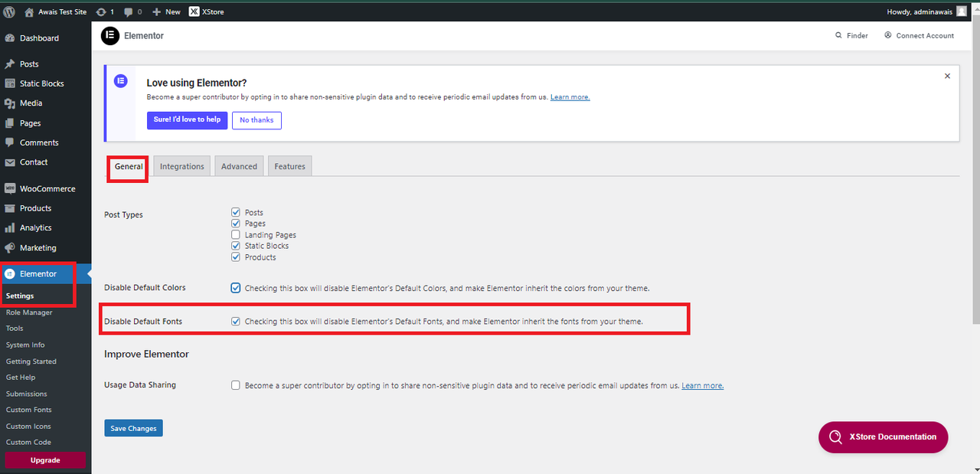This screenshot has height=474, width=980.
Task: Open the XStore Documentation button label
Action: click(893, 437)
